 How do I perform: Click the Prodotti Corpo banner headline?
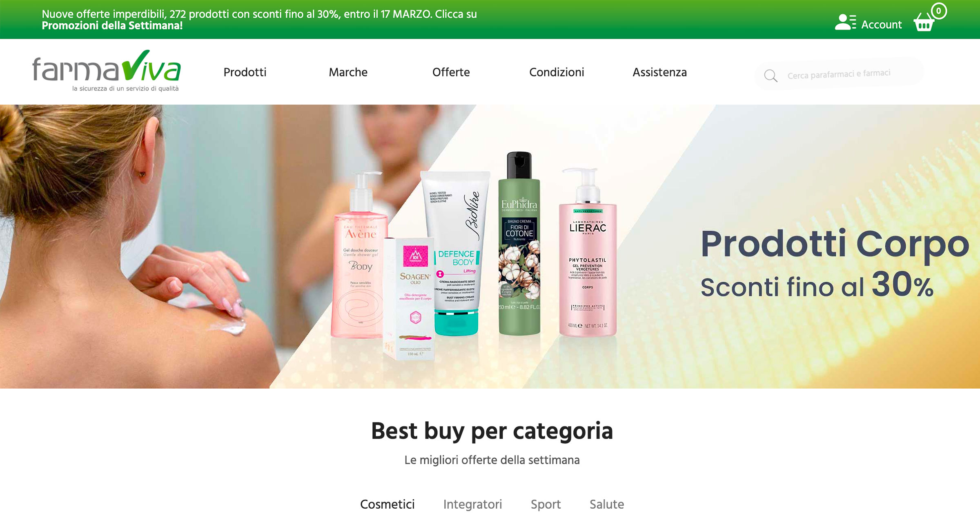(x=835, y=245)
